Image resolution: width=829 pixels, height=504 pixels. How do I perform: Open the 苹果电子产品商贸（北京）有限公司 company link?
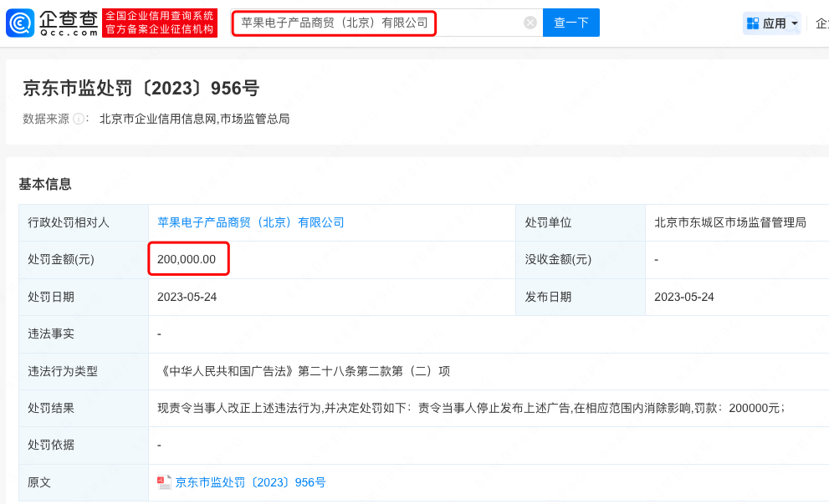click(x=250, y=222)
